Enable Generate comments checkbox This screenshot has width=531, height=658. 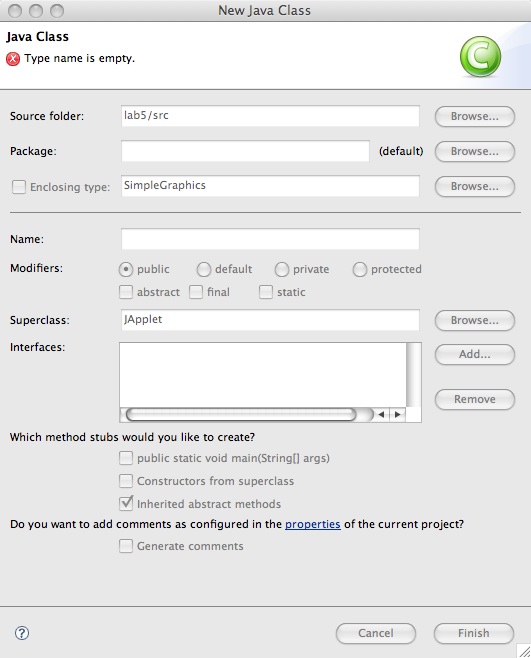pos(126,546)
